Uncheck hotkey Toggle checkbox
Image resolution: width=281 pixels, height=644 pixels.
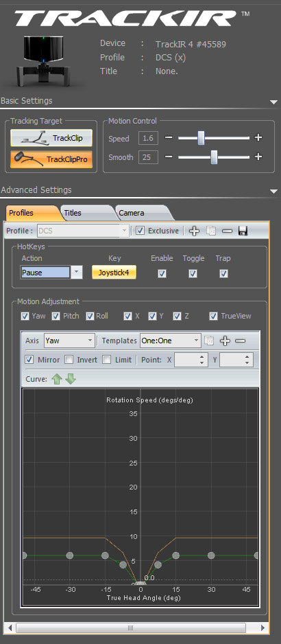click(193, 273)
